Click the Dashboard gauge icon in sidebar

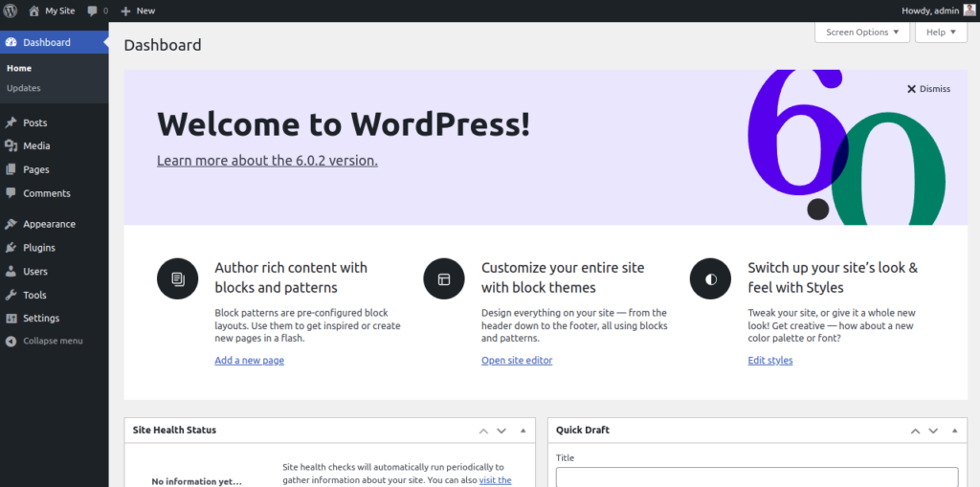point(11,42)
